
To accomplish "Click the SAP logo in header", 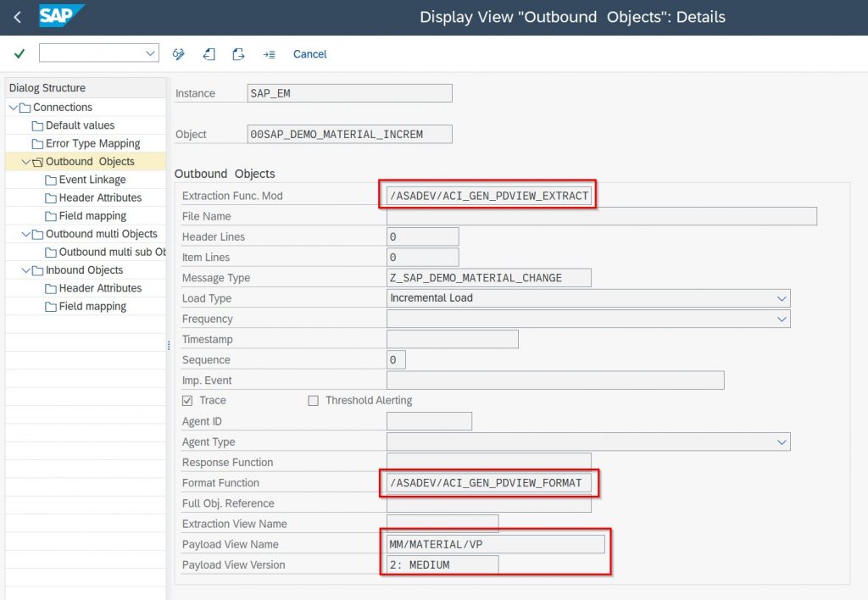I will (x=61, y=16).
